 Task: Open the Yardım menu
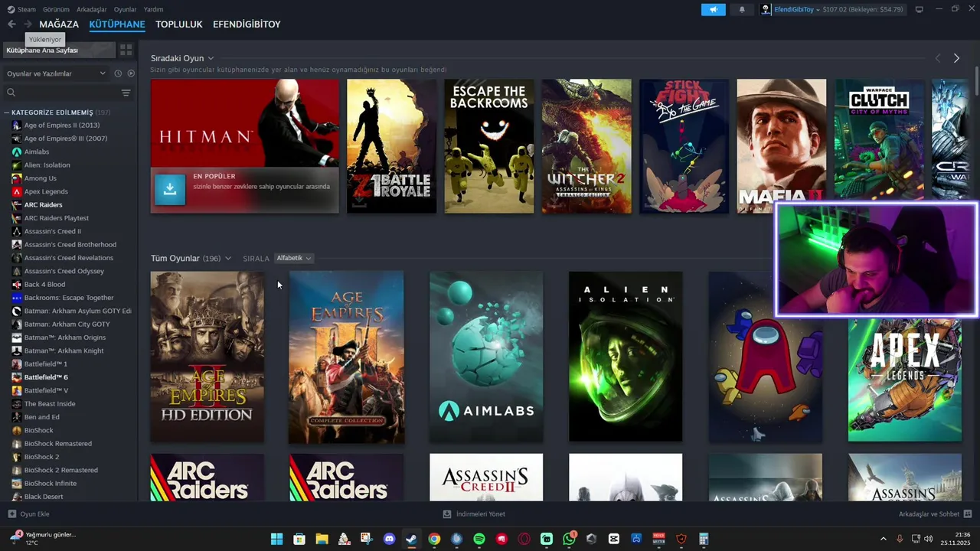click(154, 9)
